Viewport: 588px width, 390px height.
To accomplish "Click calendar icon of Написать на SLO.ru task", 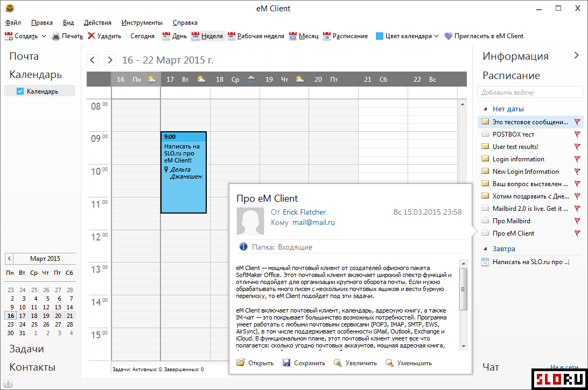I will pos(485,261).
